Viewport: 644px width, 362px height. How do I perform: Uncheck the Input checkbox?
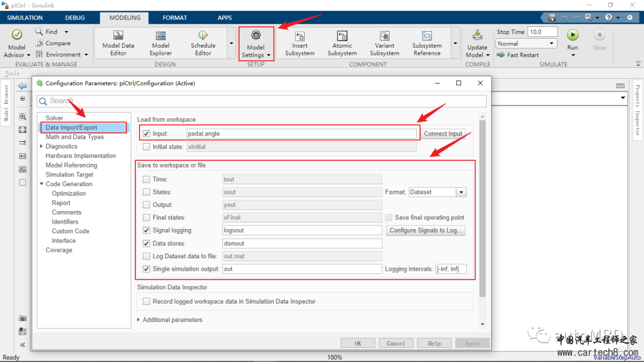(x=146, y=134)
